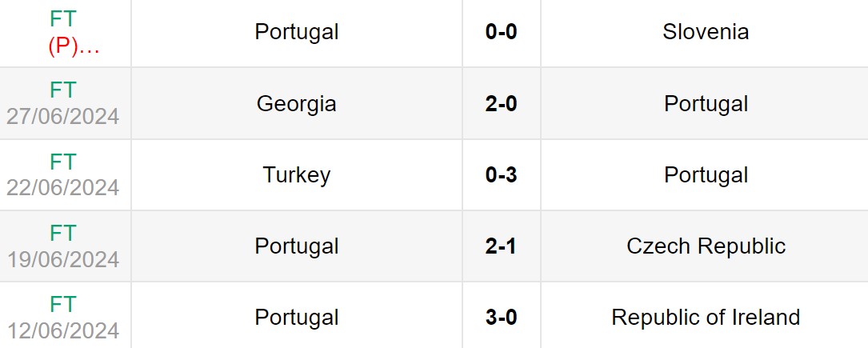Screen dimensions: 868x348
Task: Click the 27/06/2024 match date
Action: point(63,116)
